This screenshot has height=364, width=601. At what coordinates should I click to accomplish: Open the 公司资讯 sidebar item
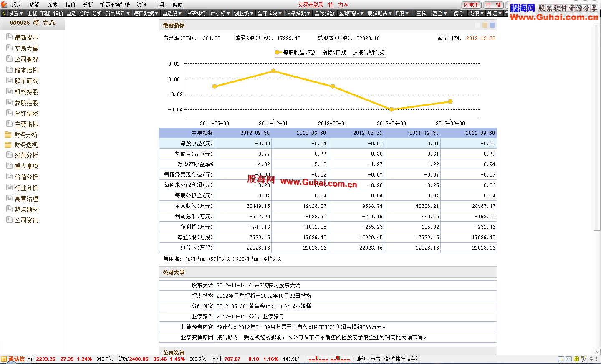click(23, 220)
